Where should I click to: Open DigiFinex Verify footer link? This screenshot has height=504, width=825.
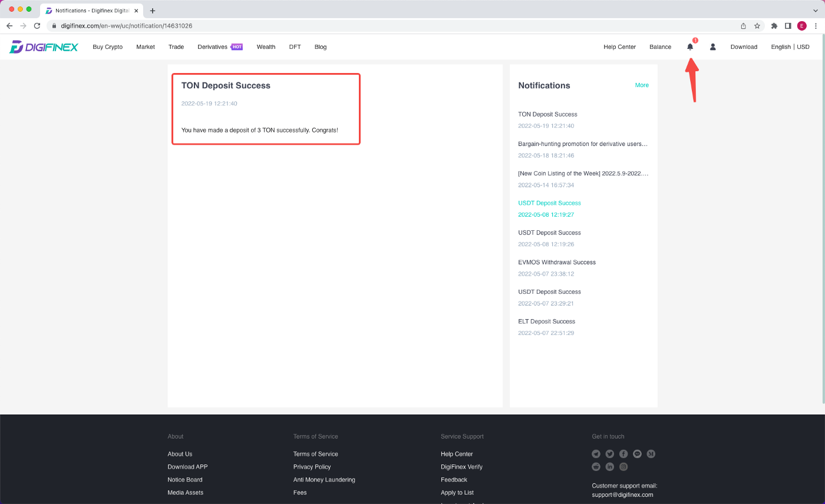tap(461, 467)
